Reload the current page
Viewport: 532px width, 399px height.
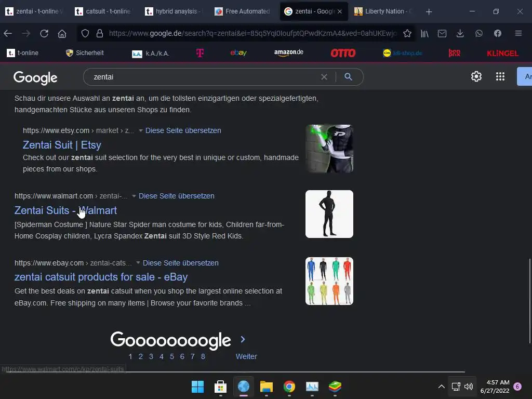click(x=44, y=33)
